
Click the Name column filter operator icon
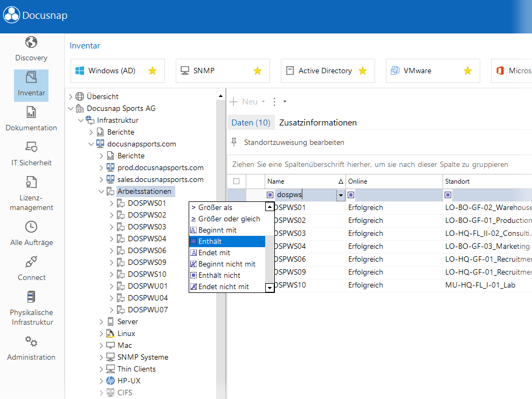[270, 194]
